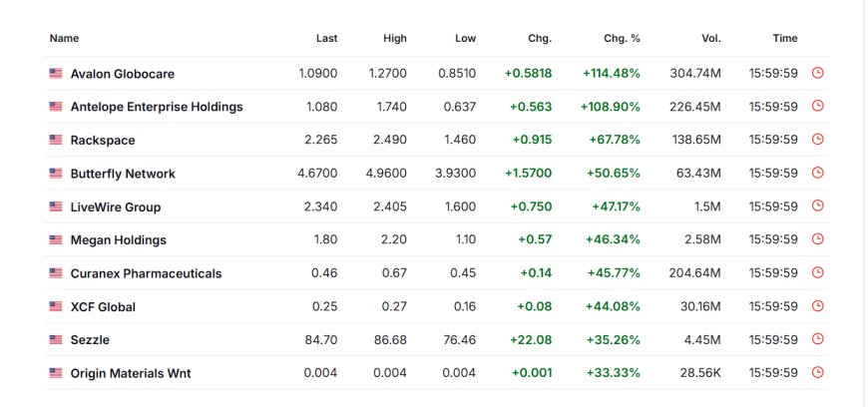The image size is (868, 407).
Task: Click the clock icon in Butterfly Network row
Action: coord(817,173)
